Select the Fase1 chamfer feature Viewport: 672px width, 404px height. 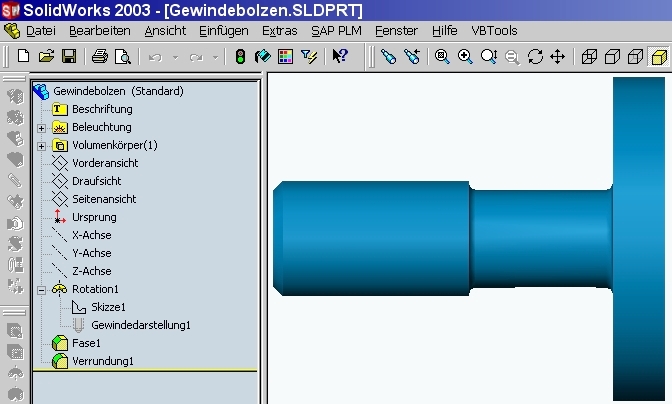click(x=86, y=343)
